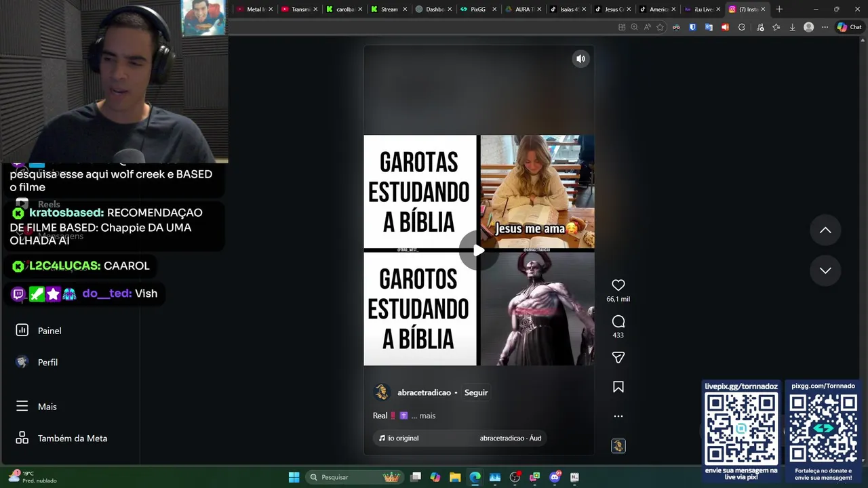The image size is (868, 488).
Task: Open File Explorer from the taskbar
Action: coord(455,477)
